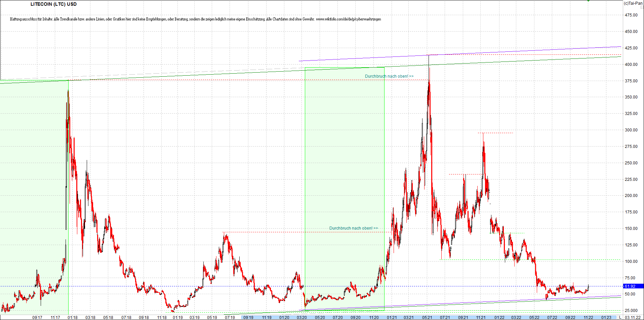This screenshot has height=320, width=644.
Task: Click the 425.00 price axis label
Action: point(631,48)
